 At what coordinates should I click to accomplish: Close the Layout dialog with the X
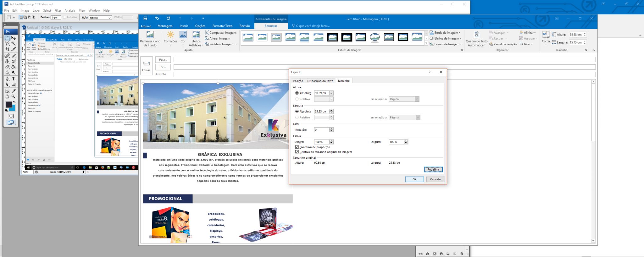click(x=441, y=72)
